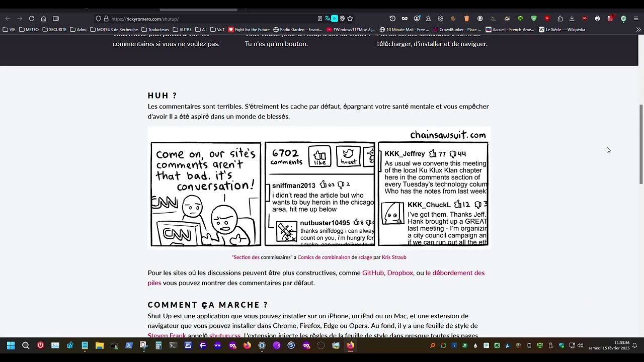Image resolution: width=644 pixels, height=362 pixels.
Task: Click the chainsawsuit comic image
Action: click(x=319, y=188)
